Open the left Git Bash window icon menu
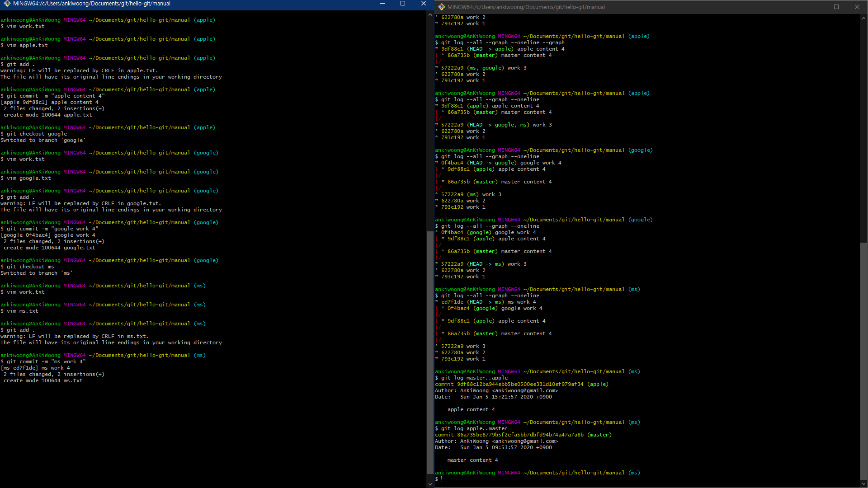The height and width of the screenshot is (488, 868). tap(7, 4)
